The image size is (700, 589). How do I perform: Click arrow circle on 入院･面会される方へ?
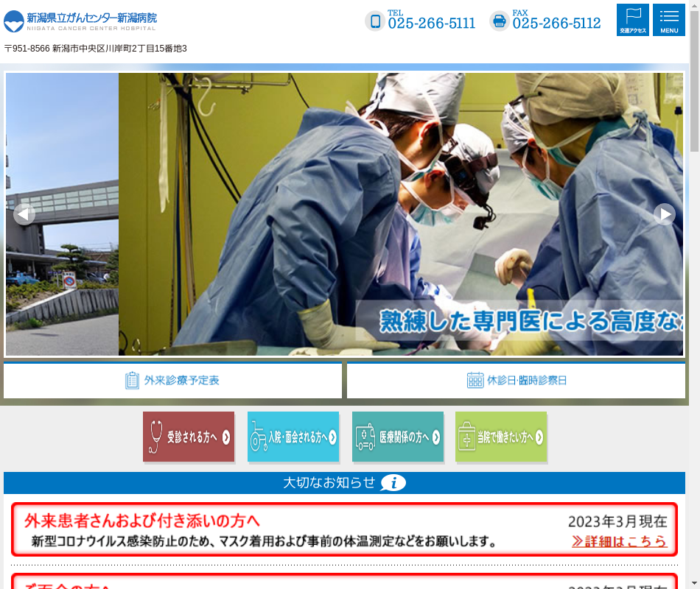[332, 437]
